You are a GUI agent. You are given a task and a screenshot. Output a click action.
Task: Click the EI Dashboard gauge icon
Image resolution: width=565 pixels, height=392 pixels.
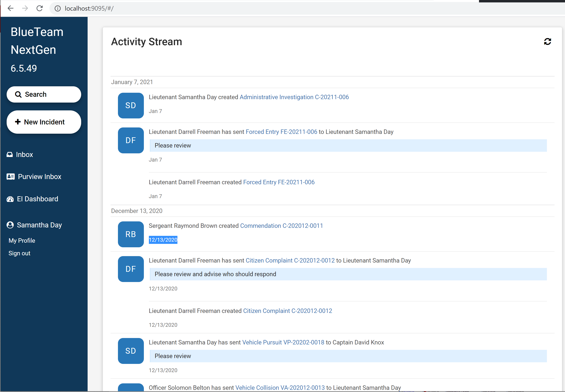click(x=10, y=199)
